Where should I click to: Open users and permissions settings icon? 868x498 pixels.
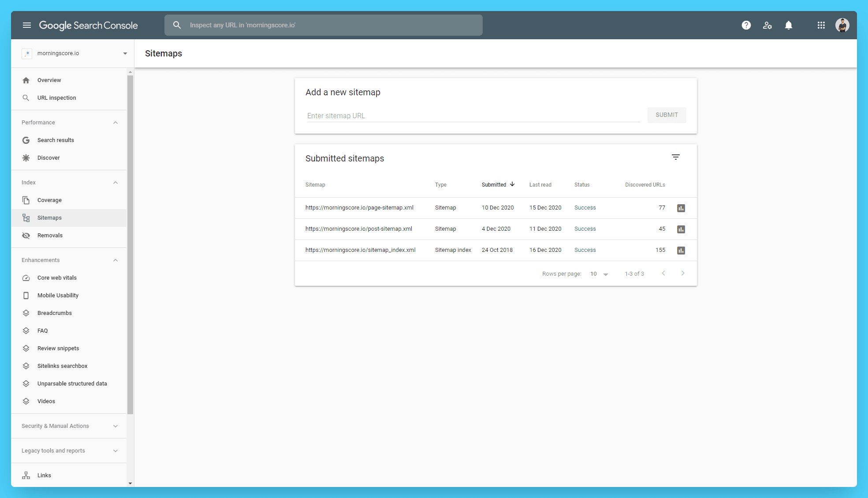pos(767,25)
